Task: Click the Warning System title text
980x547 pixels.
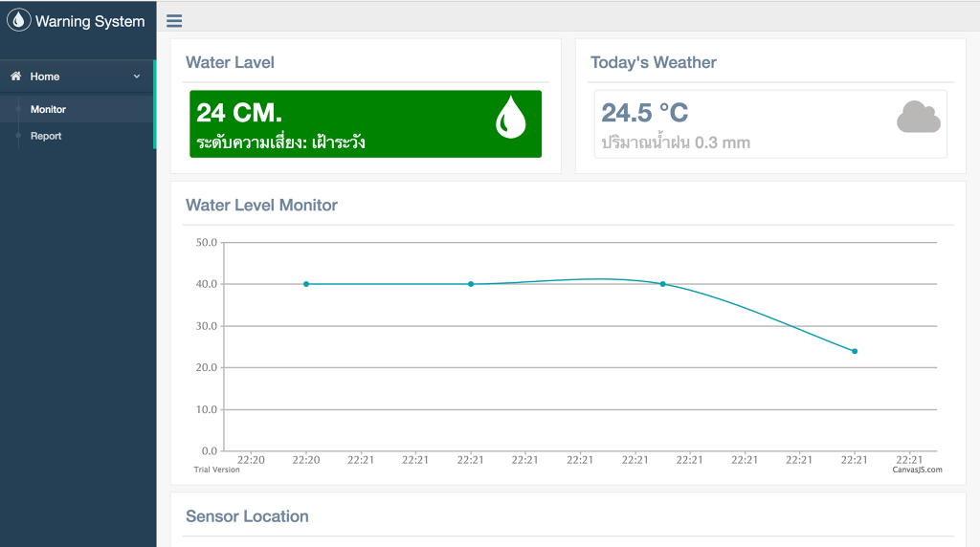Action: (90, 21)
